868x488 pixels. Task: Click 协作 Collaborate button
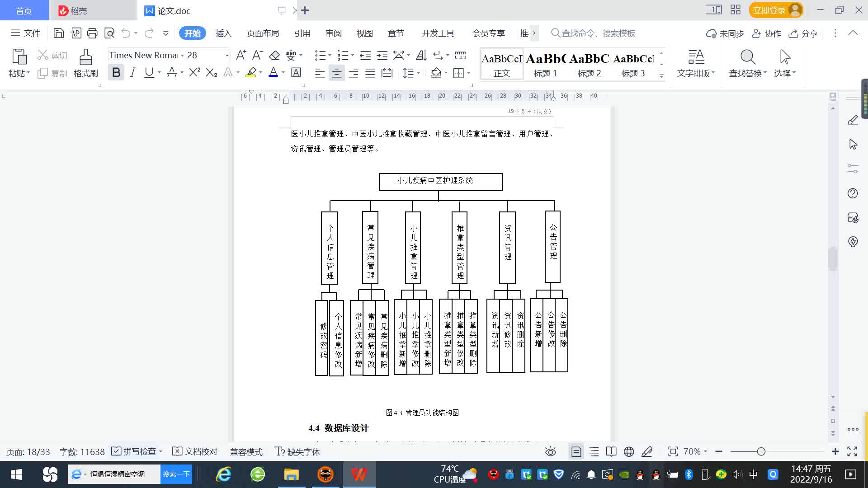pyautogui.click(x=766, y=33)
